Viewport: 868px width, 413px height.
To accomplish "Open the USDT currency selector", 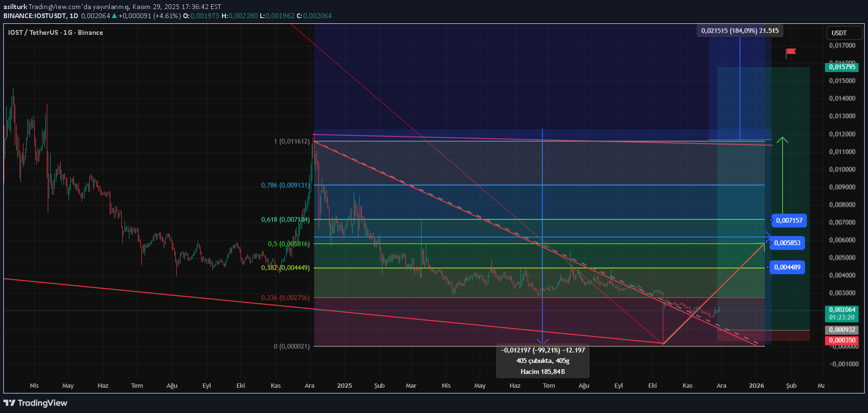I will tap(844, 33).
